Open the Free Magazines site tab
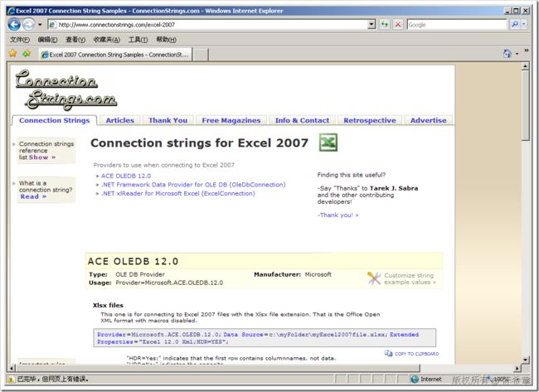This screenshot has height=392, width=539. click(231, 120)
